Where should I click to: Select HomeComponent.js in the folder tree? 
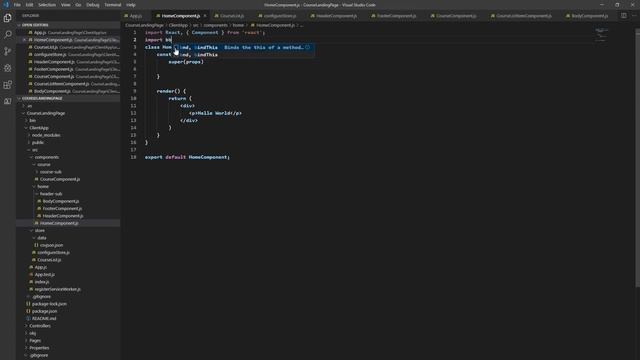59,223
